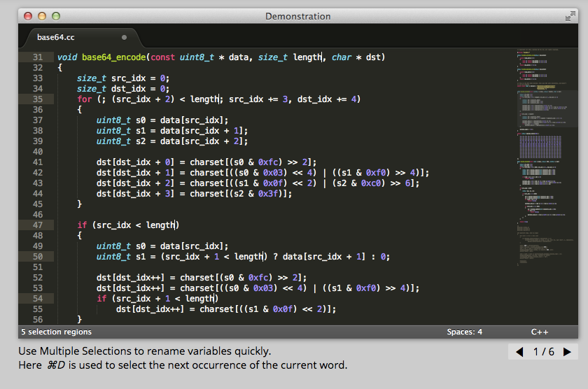
Task: Click the "for" keyword on line 35
Action: (x=84, y=99)
